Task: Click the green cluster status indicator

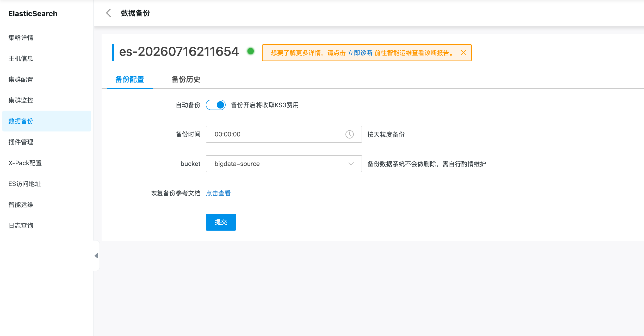Action: 251,51
